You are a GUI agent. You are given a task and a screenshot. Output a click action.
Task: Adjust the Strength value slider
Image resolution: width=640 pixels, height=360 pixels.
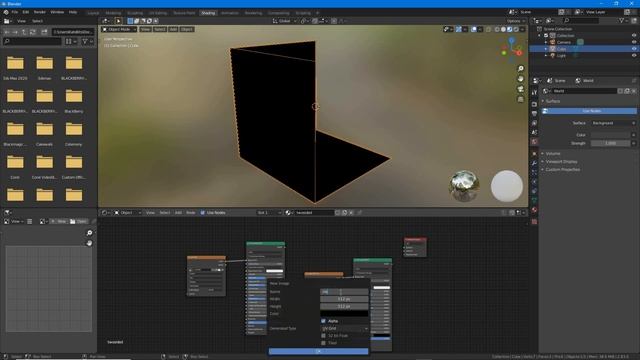pos(610,143)
